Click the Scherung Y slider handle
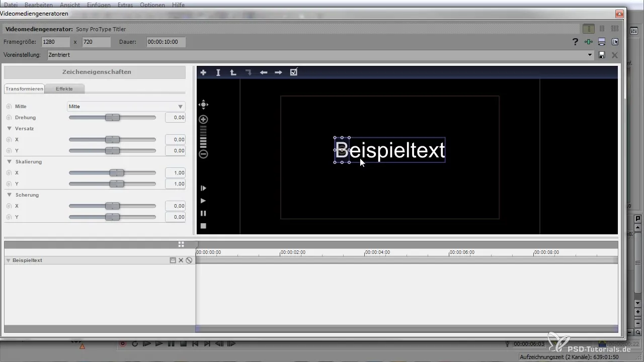 (x=113, y=217)
